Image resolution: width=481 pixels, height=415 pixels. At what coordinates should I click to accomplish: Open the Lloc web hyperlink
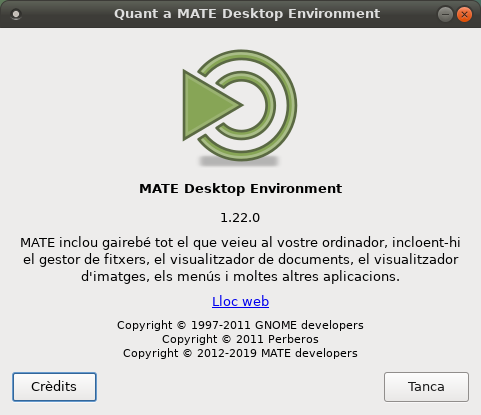240,301
